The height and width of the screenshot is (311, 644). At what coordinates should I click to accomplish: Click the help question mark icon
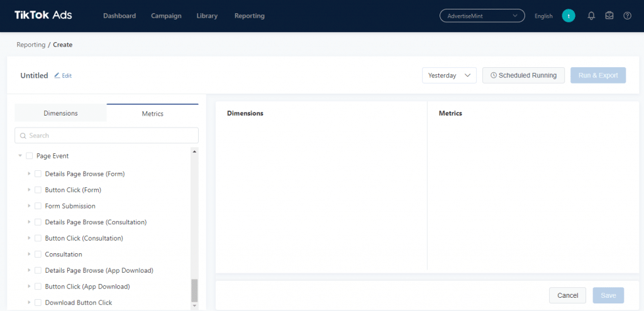pos(627,16)
